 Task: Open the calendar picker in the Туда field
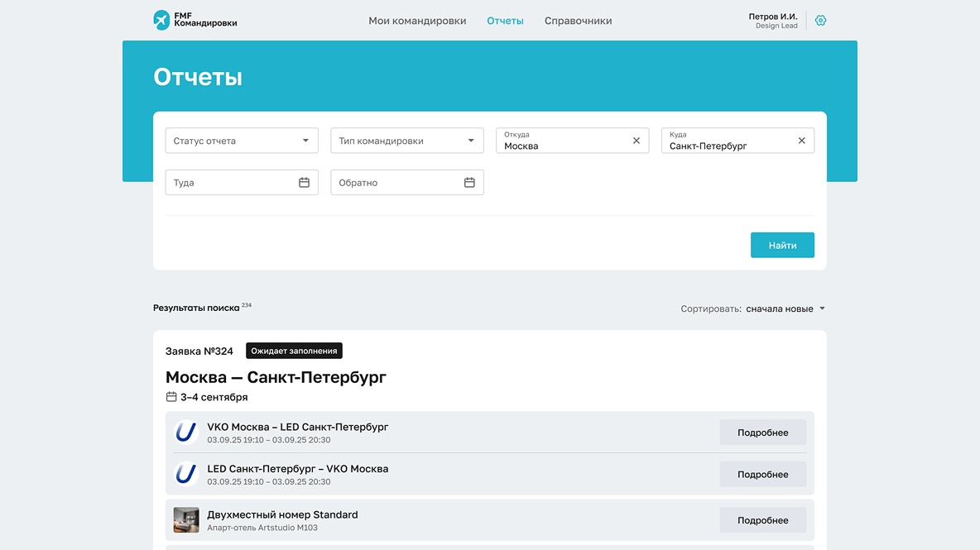tap(305, 182)
